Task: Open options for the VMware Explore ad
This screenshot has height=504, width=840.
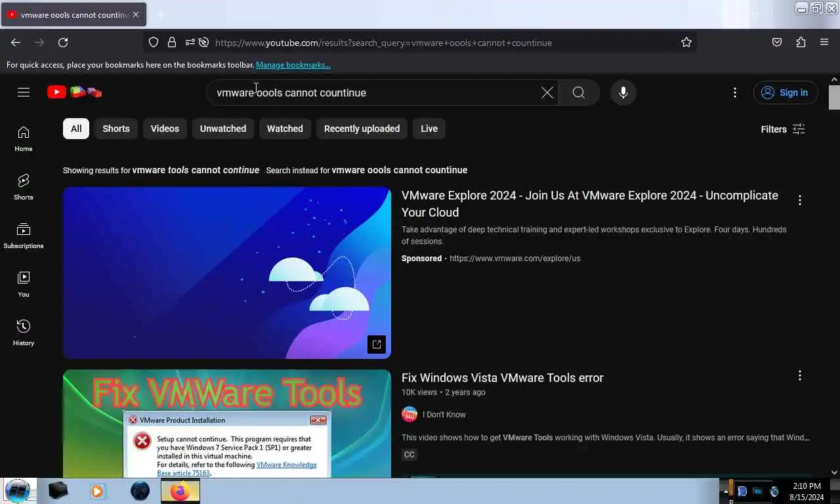Action: tap(800, 200)
